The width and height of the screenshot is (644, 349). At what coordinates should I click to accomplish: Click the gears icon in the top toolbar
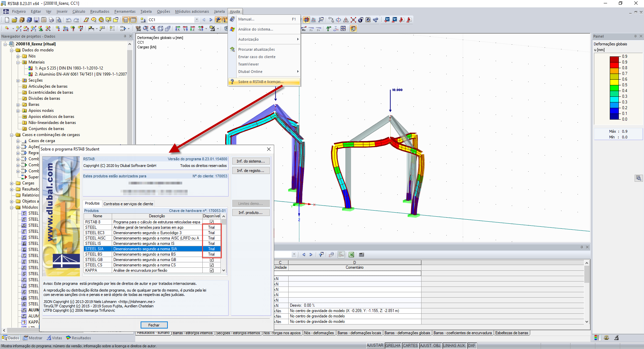(376, 20)
